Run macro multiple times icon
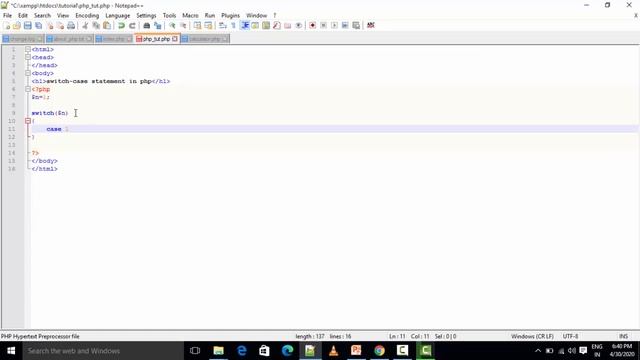 click(345, 25)
